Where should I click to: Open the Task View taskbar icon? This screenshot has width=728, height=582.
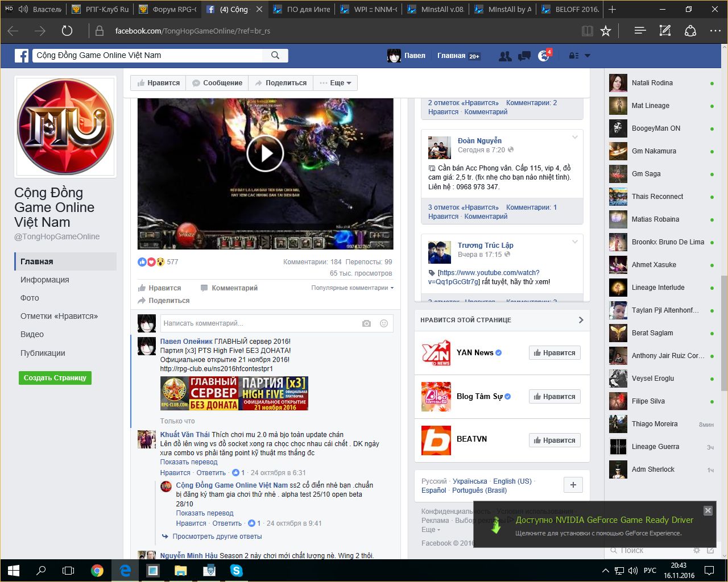tap(68, 571)
